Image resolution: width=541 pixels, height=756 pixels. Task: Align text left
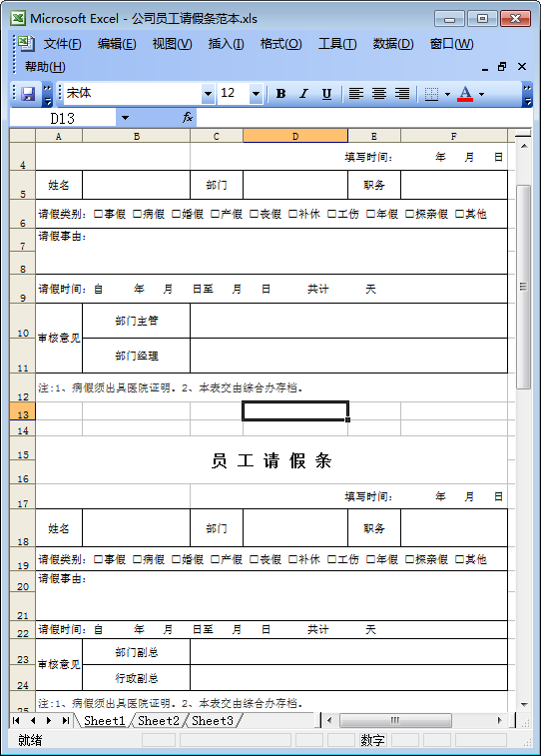click(x=356, y=94)
